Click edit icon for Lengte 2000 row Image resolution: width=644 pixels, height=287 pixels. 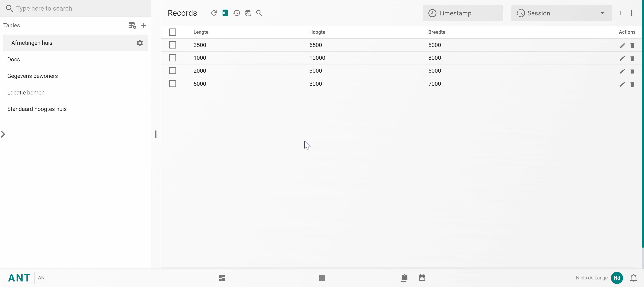click(623, 71)
